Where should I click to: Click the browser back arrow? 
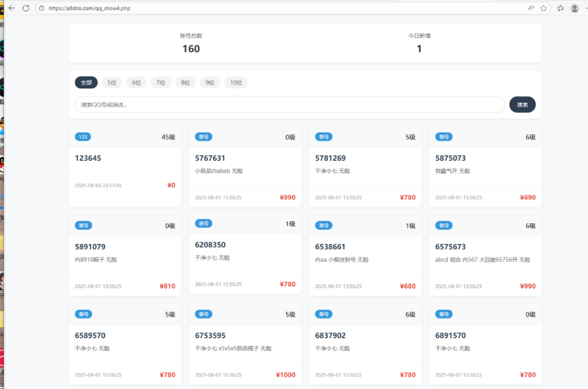(x=11, y=8)
